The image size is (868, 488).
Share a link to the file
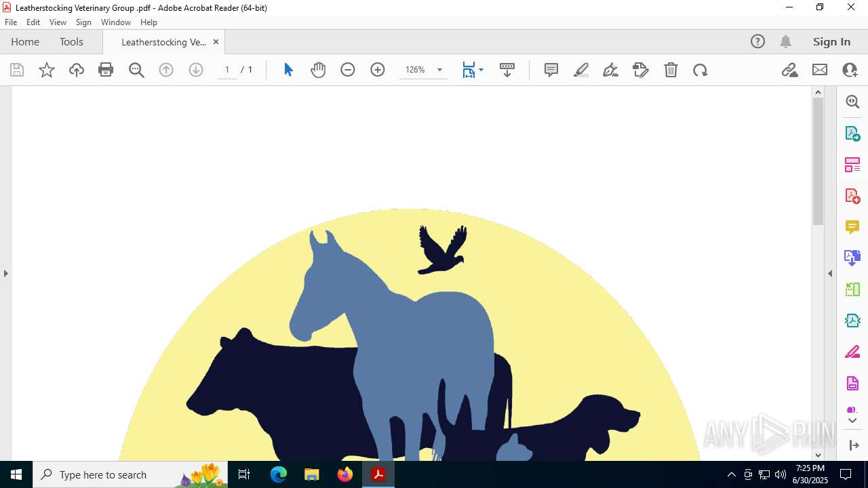click(x=790, y=70)
